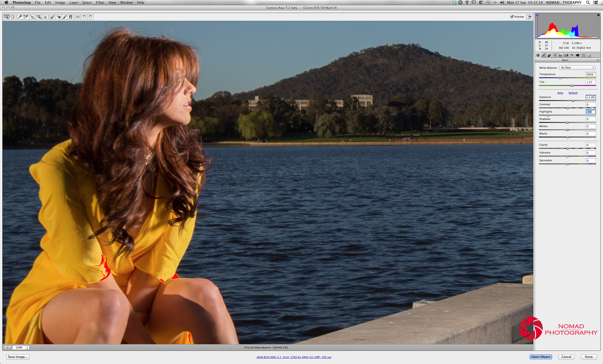This screenshot has width=603, height=364.
Task: Select the Straighten tool
Action: [45, 17]
